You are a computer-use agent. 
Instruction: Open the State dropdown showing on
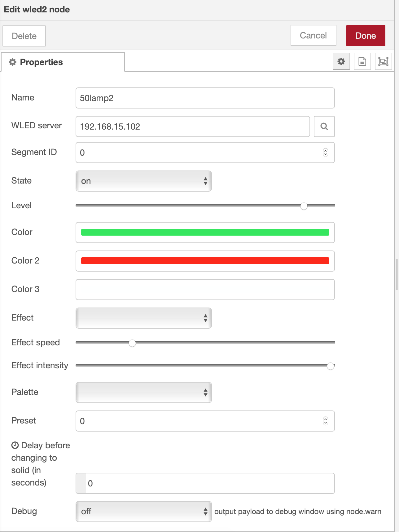pyautogui.click(x=144, y=181)
